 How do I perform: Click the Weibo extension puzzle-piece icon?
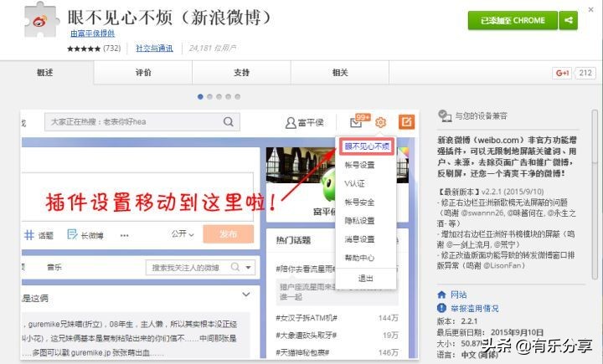(x=42, y=20)
